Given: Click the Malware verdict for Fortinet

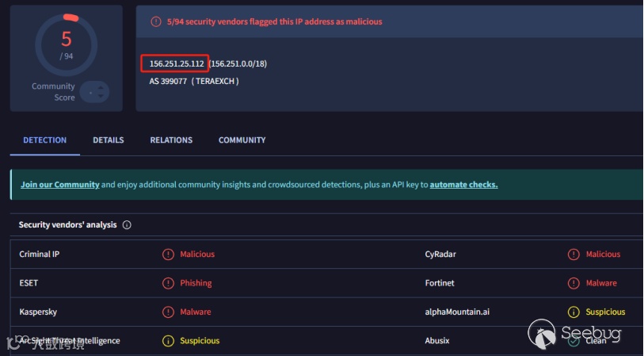Looking at the screenshot, I should tap(601, 283).
